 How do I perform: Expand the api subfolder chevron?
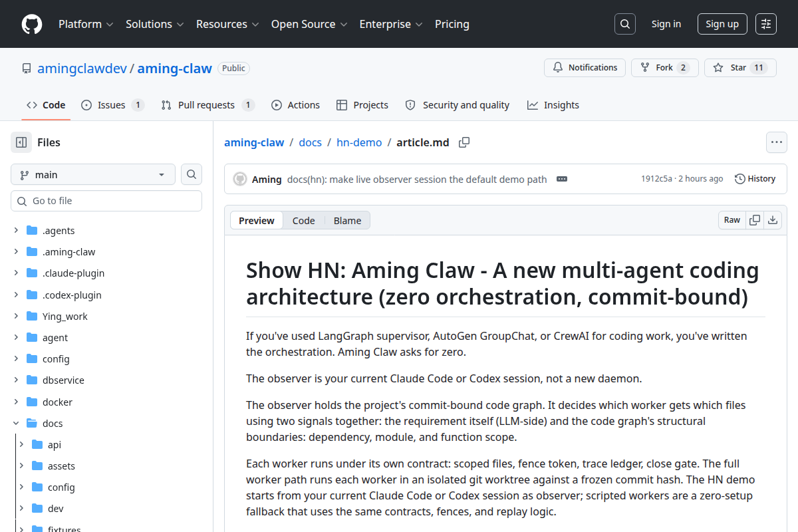point(21,445)
